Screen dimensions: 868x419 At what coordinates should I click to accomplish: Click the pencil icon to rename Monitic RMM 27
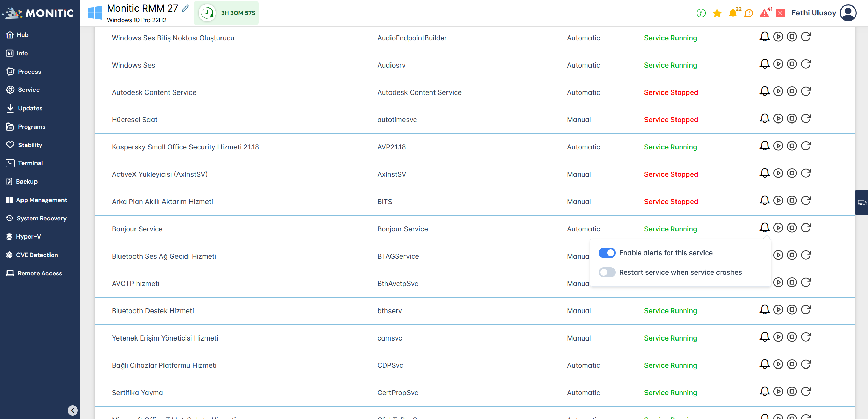click(185, 8)
